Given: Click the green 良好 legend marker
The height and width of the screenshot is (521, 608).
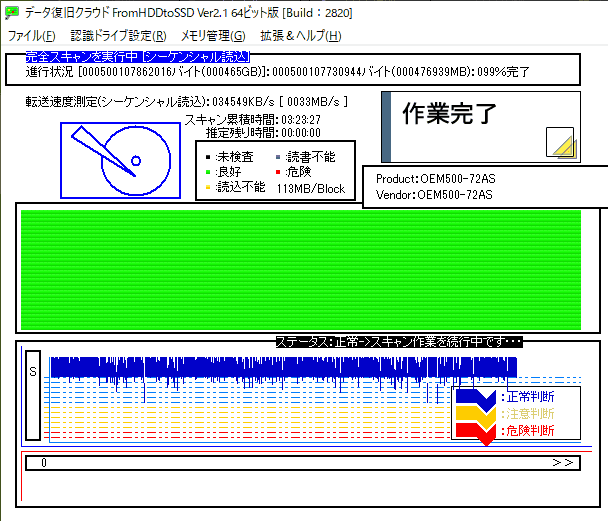Looking at the screenshot, I should tap(208, 172).
